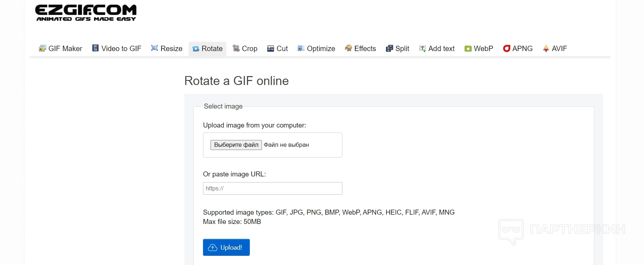Screen dimensions: 644x265
Task: Click the Crop tool icon
Action: [236, 48]
